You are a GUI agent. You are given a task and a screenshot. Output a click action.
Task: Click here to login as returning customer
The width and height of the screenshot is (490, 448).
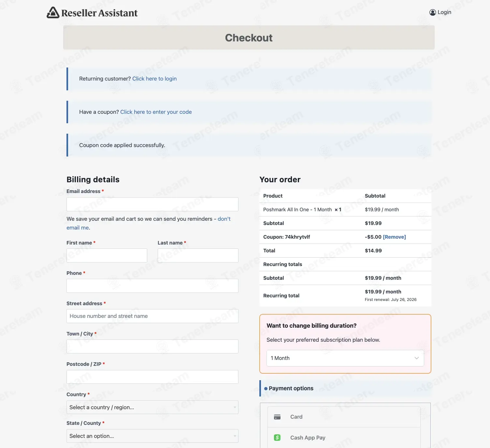(x=154, y=79)
